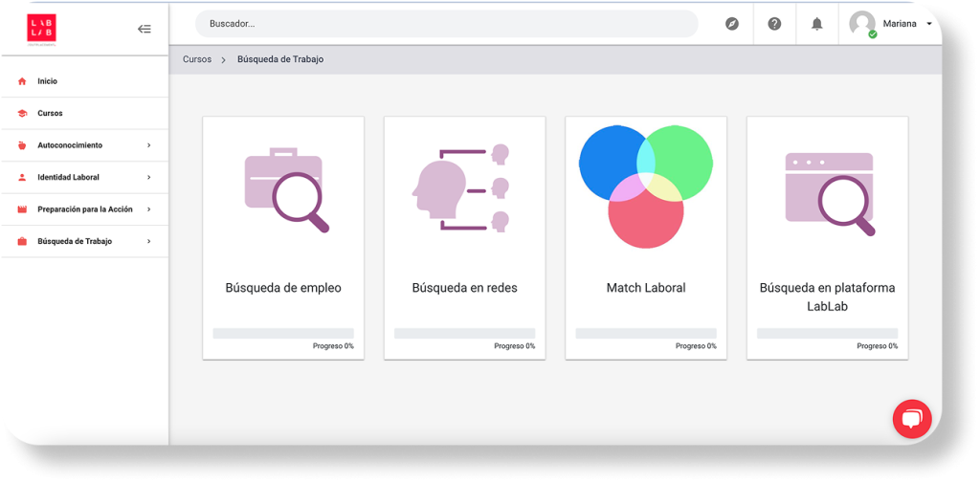This screenshot has height=483, width=980.
Task: Expand the Identidad Laboral chevron
Action: (x=148, y=178)
